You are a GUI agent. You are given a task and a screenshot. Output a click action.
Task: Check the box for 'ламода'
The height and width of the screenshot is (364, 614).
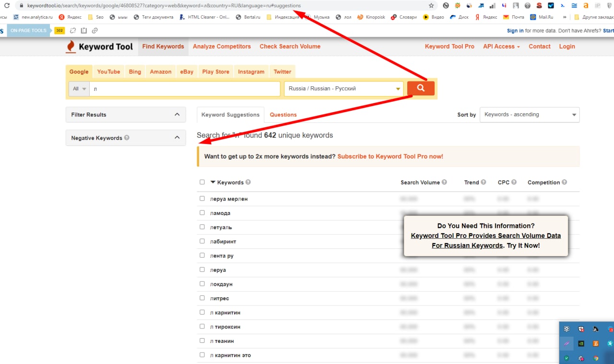coord(202,212)
